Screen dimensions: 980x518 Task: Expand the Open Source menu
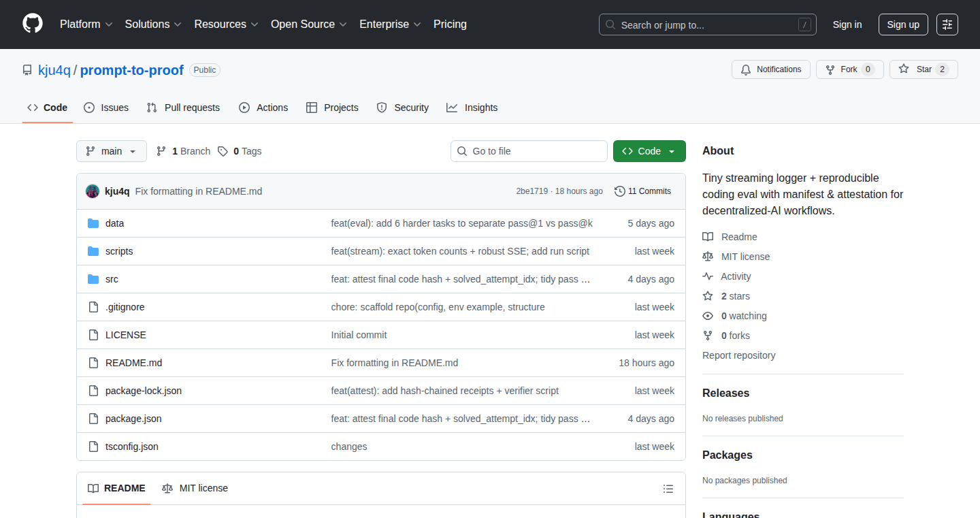click(309, 24)
